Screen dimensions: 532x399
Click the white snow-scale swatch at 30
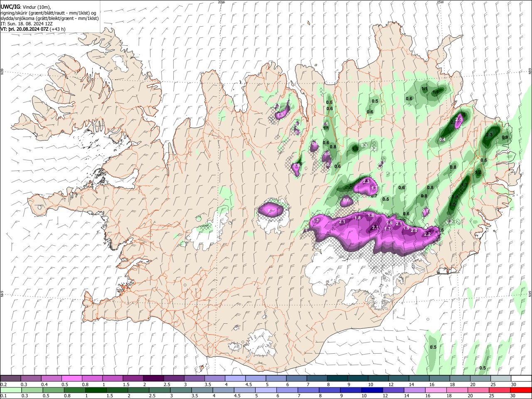pos(521,379)
